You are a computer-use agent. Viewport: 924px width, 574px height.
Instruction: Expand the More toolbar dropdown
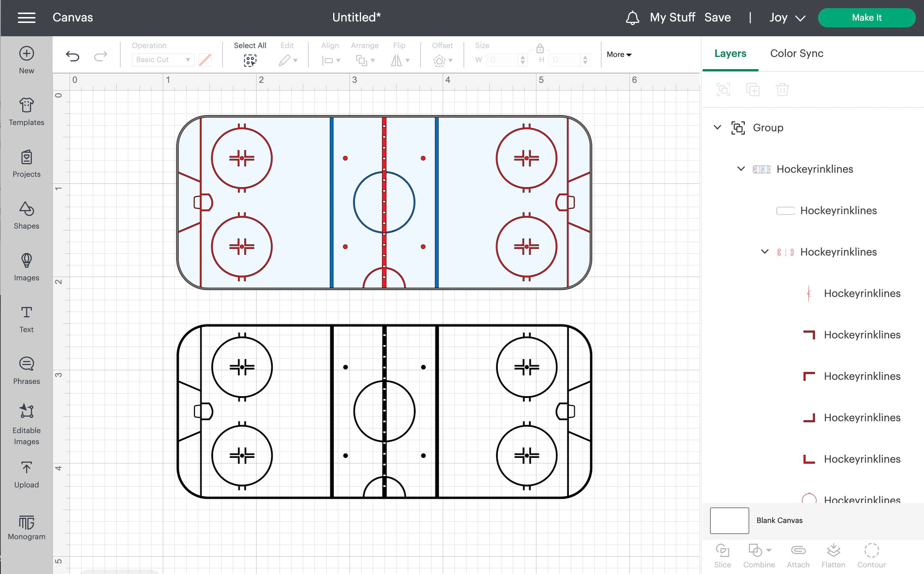619,54
